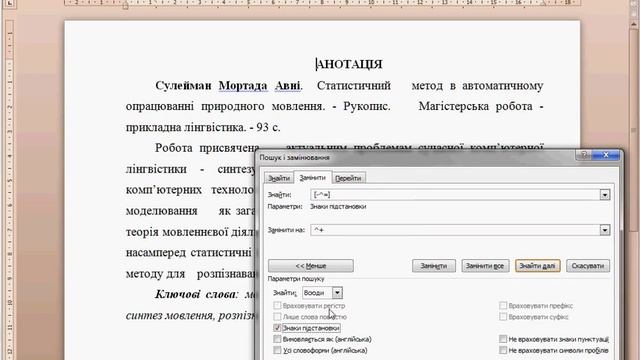Click the vertical ruler beside the page
Image resolution: width=640 pixels, height=360 pixels.
(x=9, y=190)
